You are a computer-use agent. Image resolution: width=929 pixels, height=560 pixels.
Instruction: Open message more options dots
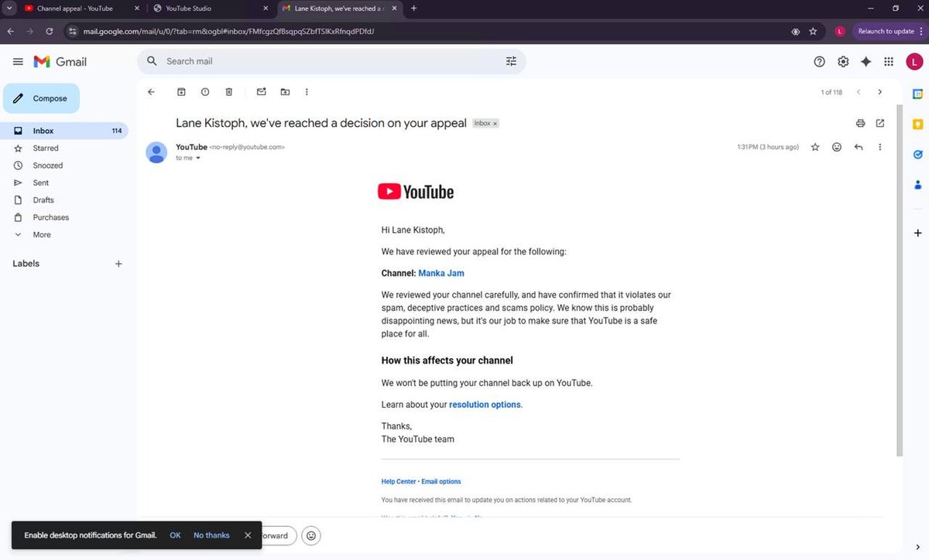[x=880, y=147]
